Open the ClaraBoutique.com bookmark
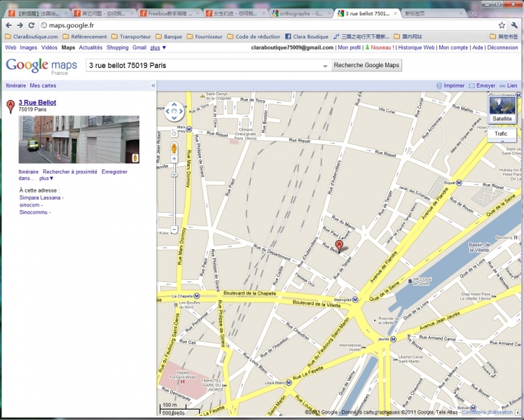 point(32,36)
